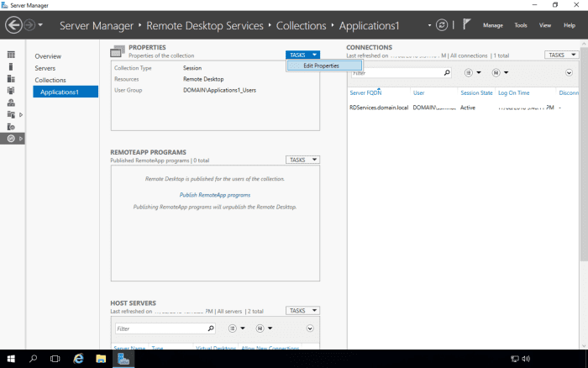Go to the Servers page
Viewport: 588px width, 368px height.
click(x=45, y=68)
